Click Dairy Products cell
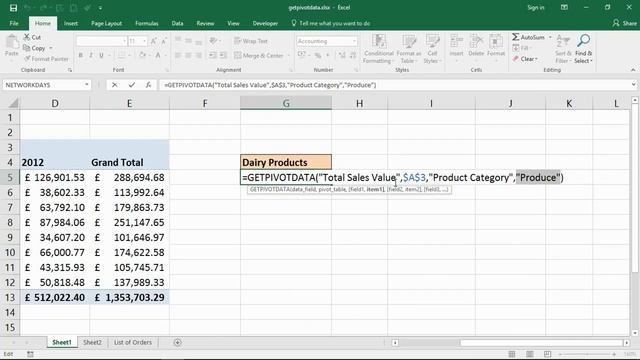 [286, 162]
